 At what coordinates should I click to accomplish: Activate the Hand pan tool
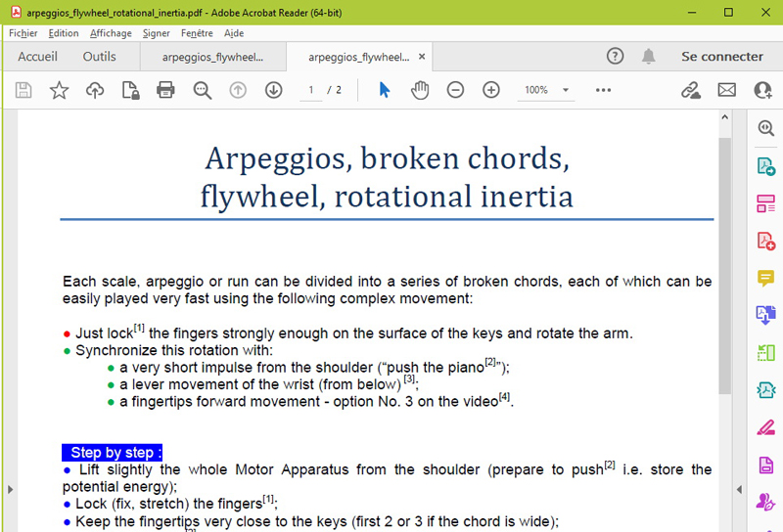pos(420,90)
